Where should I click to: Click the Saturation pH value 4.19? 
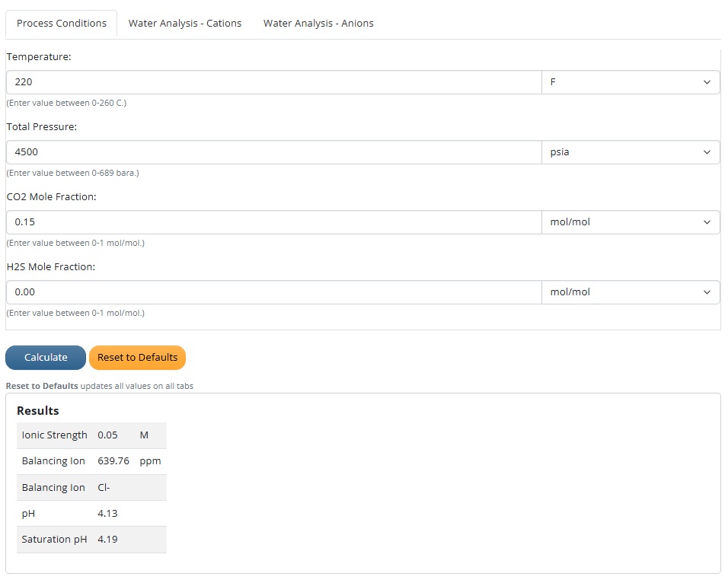point(107,540)
